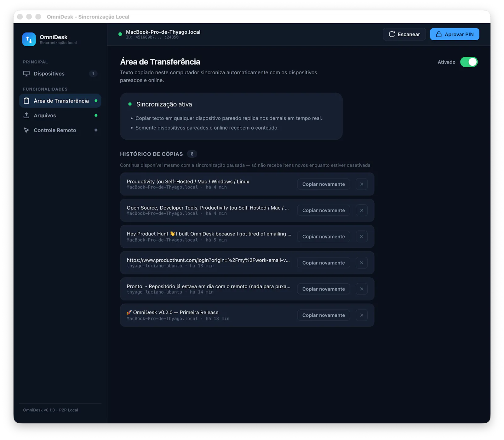Screen dimensions: 504x440
Task: Open Dispositivos in the sidebar
Action: [x=60, y=74]
